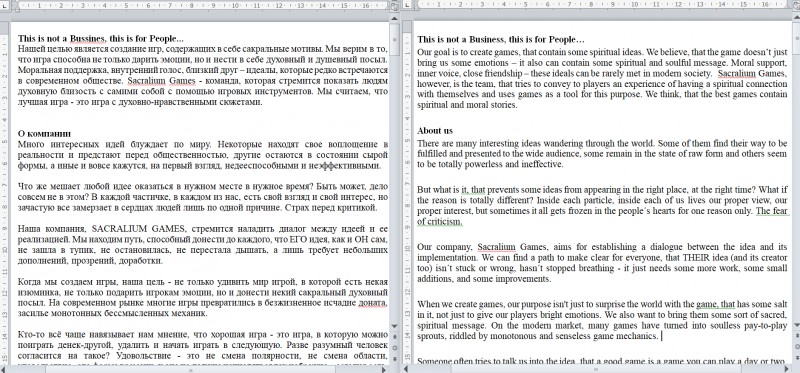Click "Someone often tries" in the right document
Viewport: 800px width, 373px height.
pyautogui.click(x=451, y=361)
